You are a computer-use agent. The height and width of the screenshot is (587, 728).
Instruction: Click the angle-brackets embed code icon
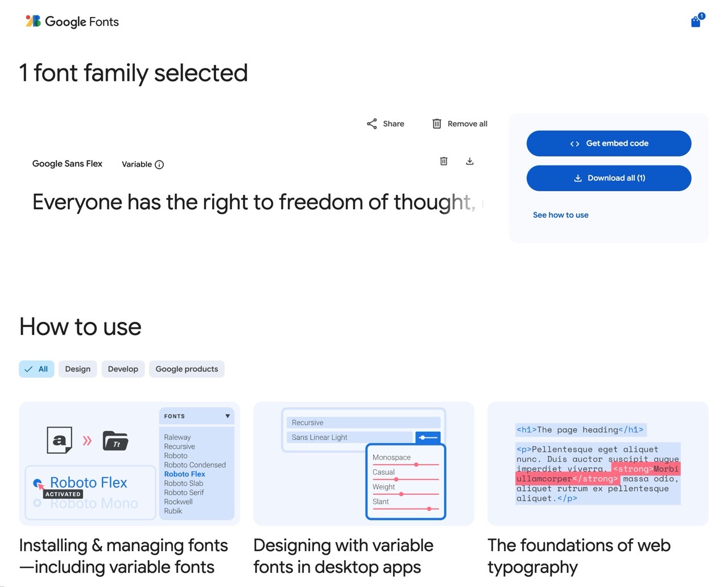coord(574,143)
